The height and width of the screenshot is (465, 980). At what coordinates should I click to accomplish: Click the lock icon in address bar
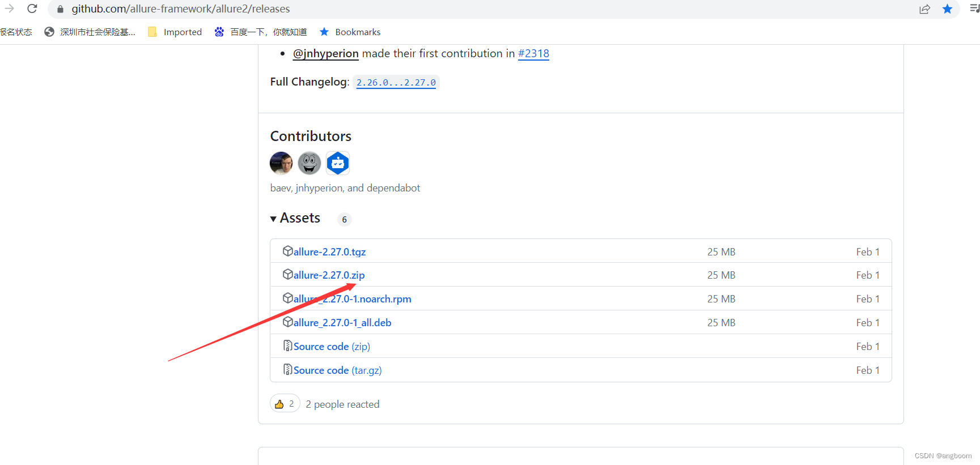(60, 9)
